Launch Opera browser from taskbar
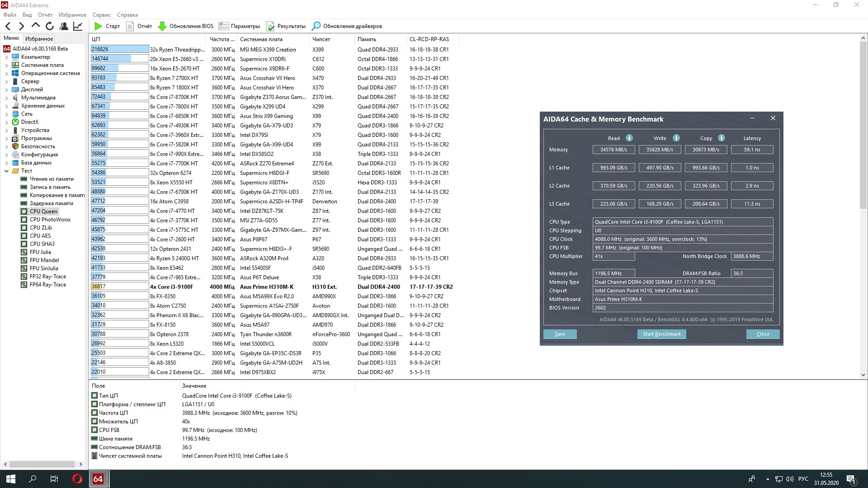This screenshot has width=868, height=488. coord(77,479)
